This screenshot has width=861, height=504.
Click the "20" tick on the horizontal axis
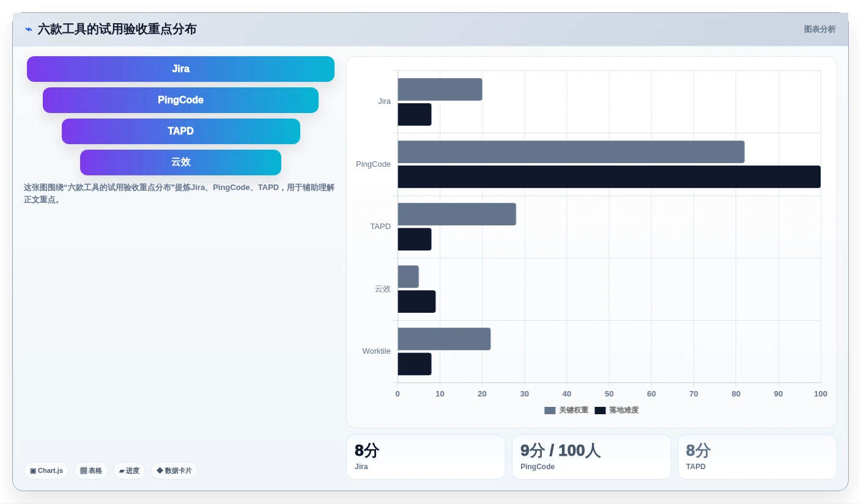482,394
